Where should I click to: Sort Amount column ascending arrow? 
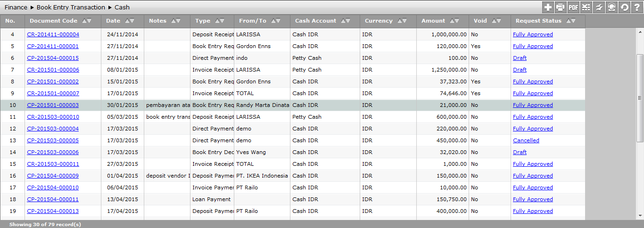pyautogui.click(x=452, y=21)
